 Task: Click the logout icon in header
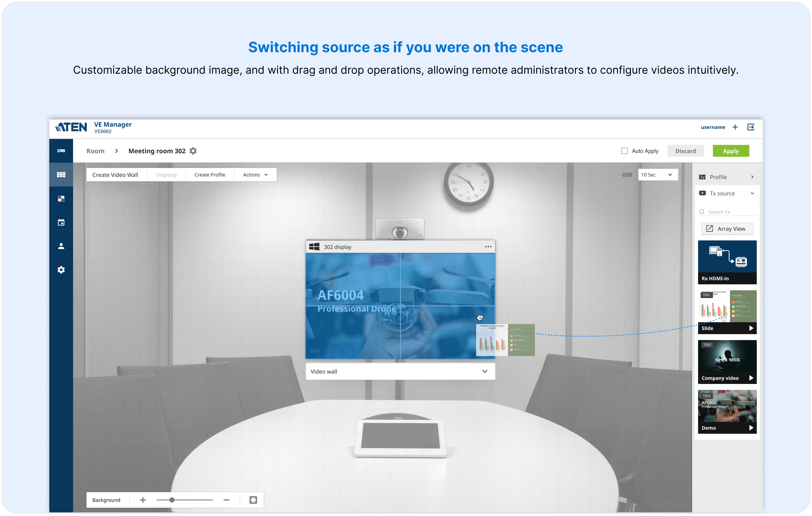(751, 127)
